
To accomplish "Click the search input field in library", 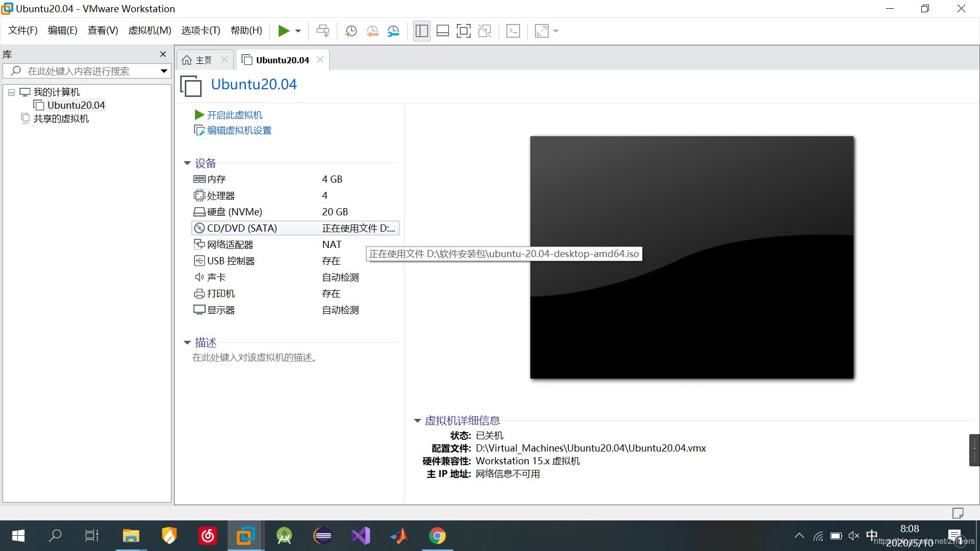I will coord(87,70).
